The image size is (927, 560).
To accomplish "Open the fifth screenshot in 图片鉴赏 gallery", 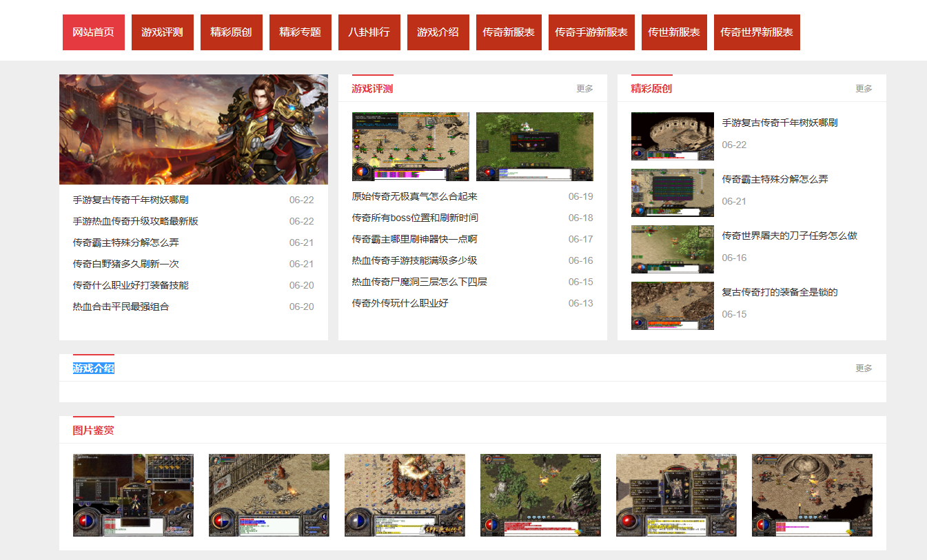I will point(676,495).
